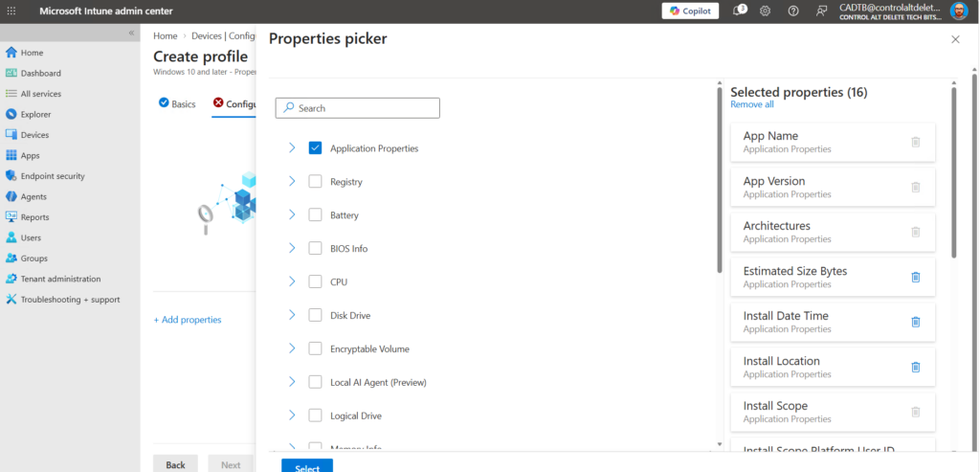Viewport: 980px width, 472px height.
Task: Click the properties Search field
Action: tap(358, 108)
